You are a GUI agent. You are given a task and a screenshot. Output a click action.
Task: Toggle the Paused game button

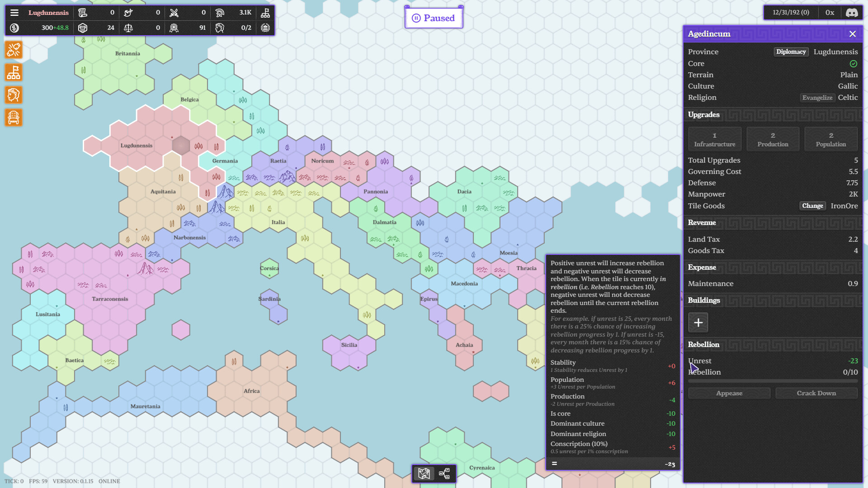434,18
